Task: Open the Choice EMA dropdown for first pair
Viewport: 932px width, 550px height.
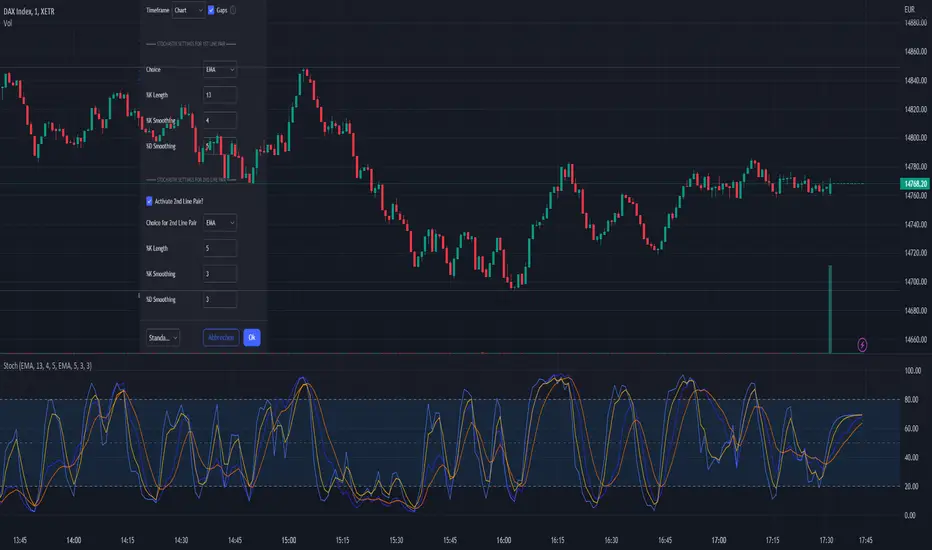Action: pos(220,70)
